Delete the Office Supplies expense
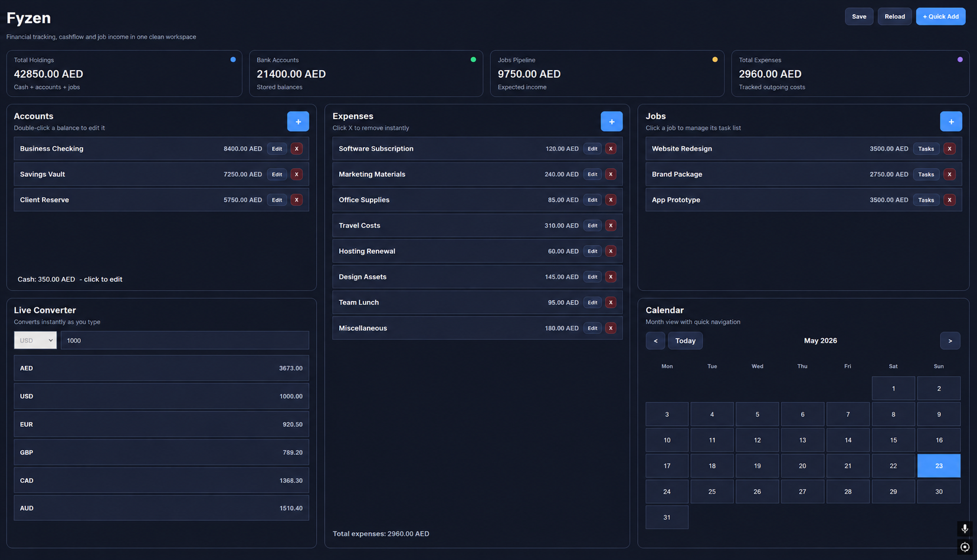The width and height of the screenshot is (977, 560). pos(611,200)
